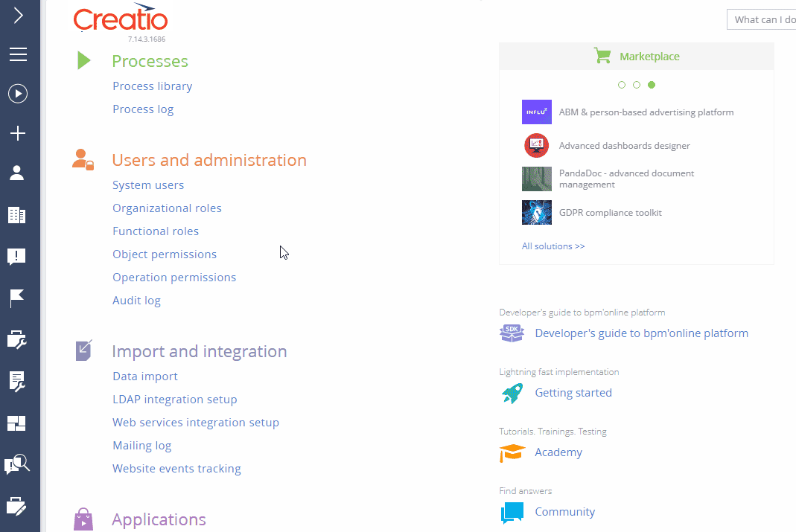Open GDPR compliance toolkit text link
796x532 pixels.
610,213
